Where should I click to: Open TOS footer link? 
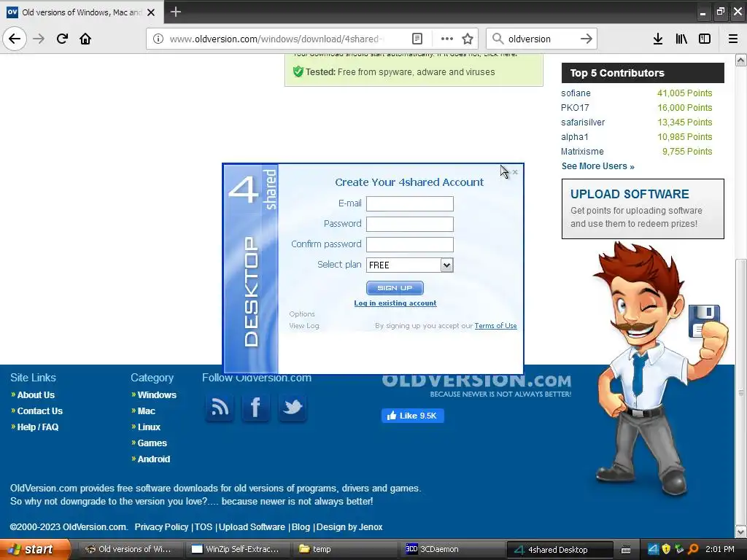point(204,527)
